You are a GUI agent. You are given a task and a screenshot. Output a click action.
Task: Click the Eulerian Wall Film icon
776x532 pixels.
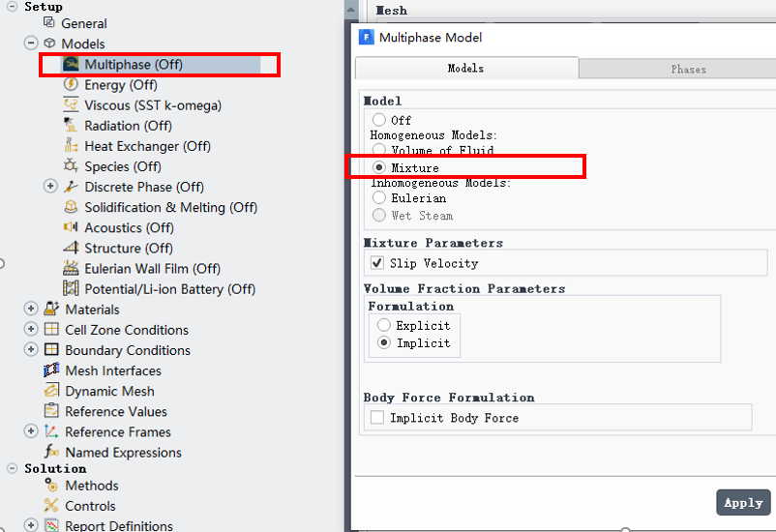click(x=71, y=268)
